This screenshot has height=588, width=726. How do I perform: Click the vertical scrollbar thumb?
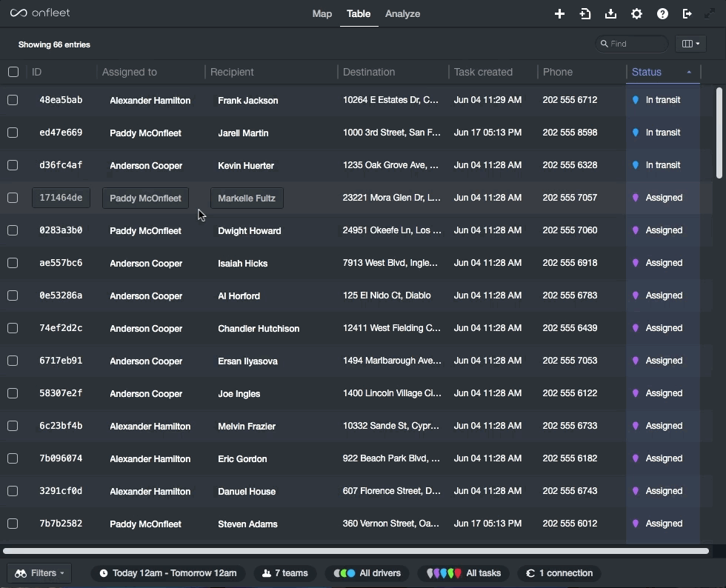[x=719, y=133]
